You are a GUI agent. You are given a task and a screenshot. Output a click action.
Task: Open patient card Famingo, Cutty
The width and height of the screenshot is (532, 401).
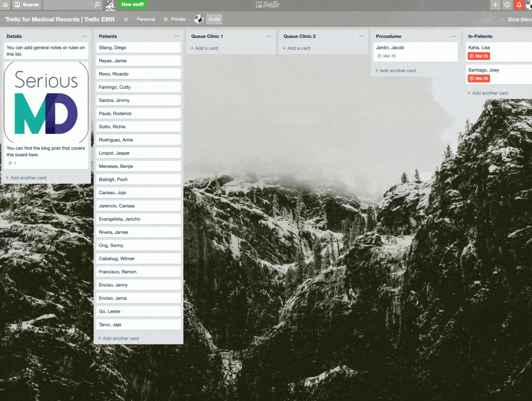tap(138, 87)
